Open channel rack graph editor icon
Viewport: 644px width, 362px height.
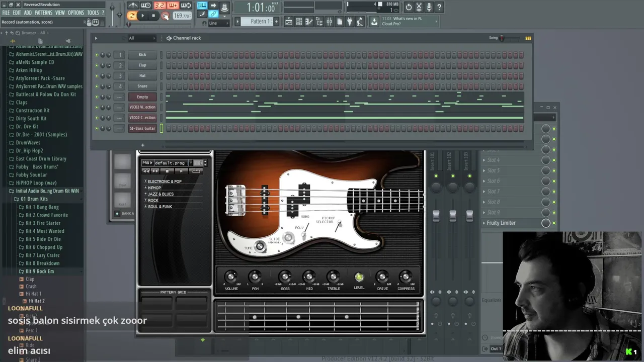(x=528, y=38)
